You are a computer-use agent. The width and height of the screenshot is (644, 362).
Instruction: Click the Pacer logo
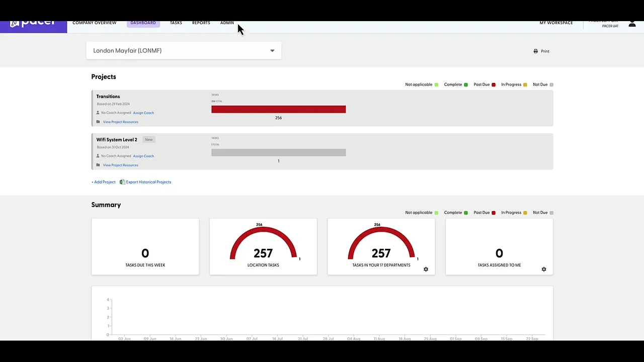click(33, 24)
